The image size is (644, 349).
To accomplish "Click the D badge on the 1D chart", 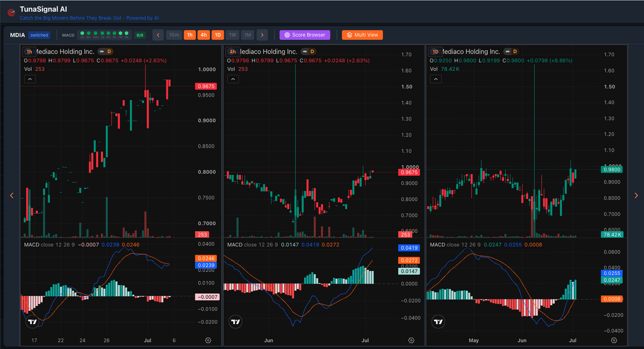I will click(514, 51).
